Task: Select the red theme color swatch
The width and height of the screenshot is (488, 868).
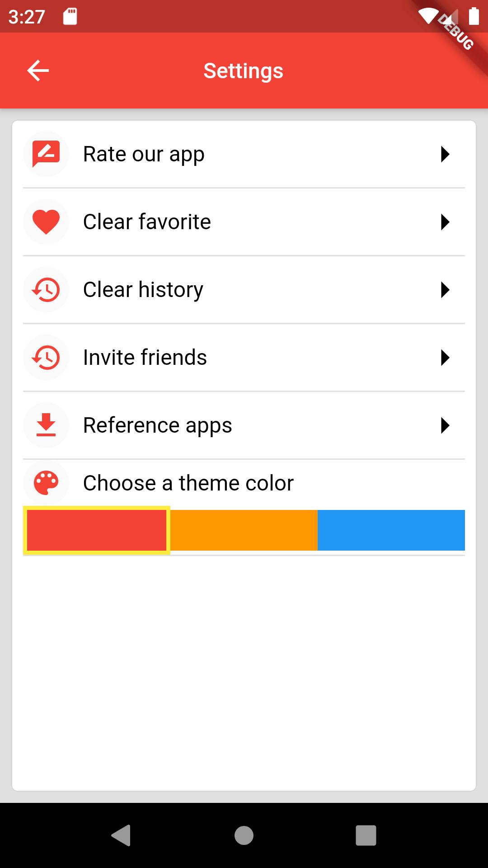Action: [97, 530]
